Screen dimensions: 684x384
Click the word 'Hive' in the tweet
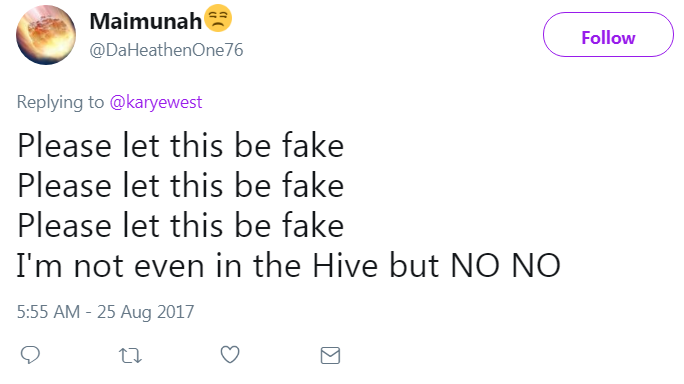(345, 265)
